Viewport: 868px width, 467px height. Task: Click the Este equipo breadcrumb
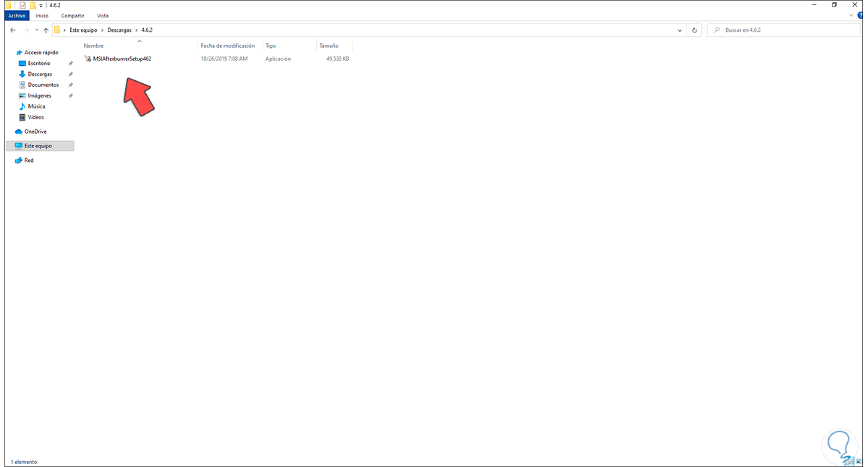(83, 30)
